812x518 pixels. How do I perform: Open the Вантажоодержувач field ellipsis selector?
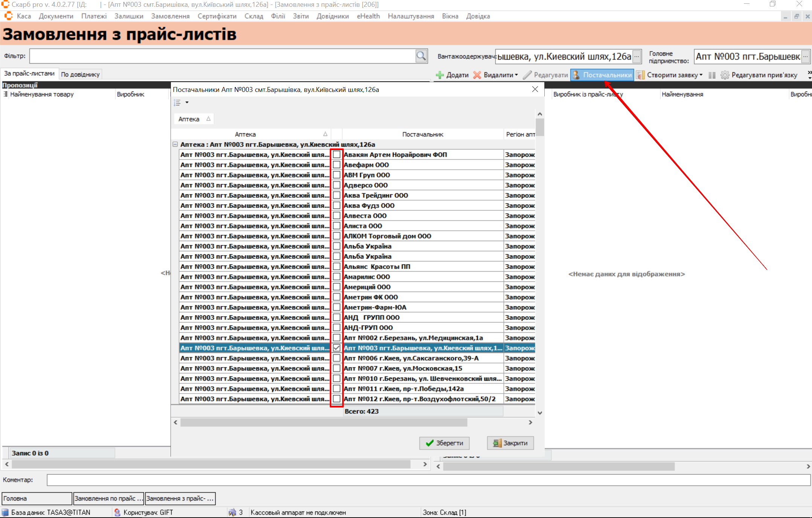click(x=637, y=57)
